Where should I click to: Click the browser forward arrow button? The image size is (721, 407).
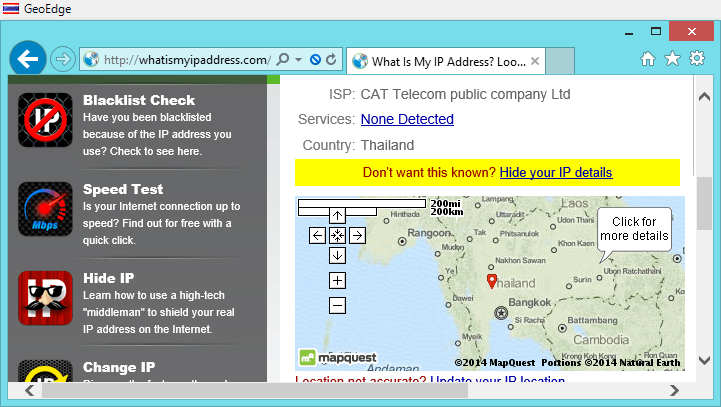(x=63, y=59)
